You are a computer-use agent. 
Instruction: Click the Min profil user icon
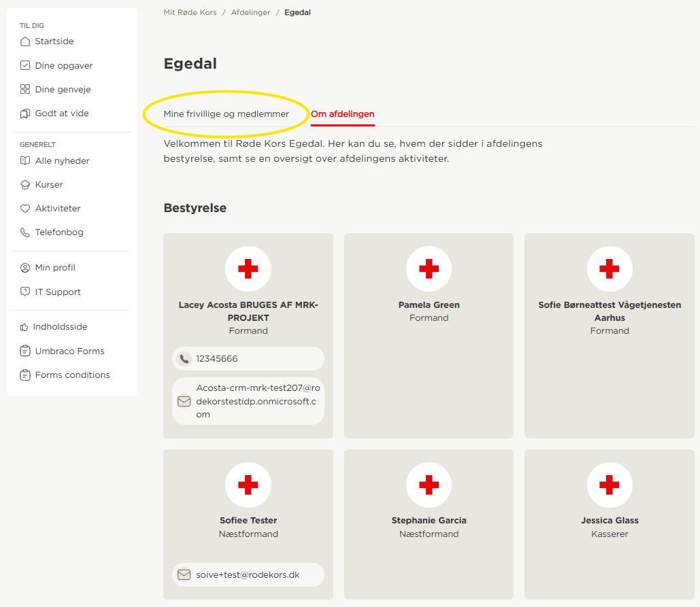[25, 268]
